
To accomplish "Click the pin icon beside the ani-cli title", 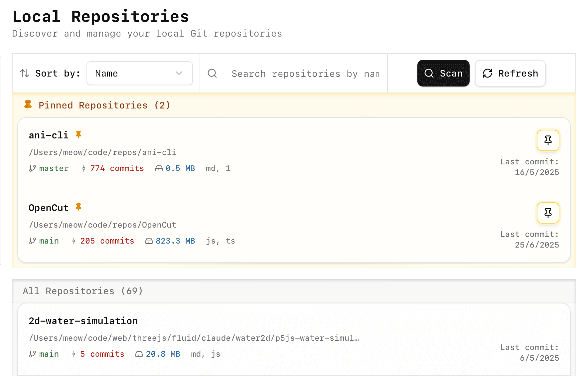I will point(79,134).
